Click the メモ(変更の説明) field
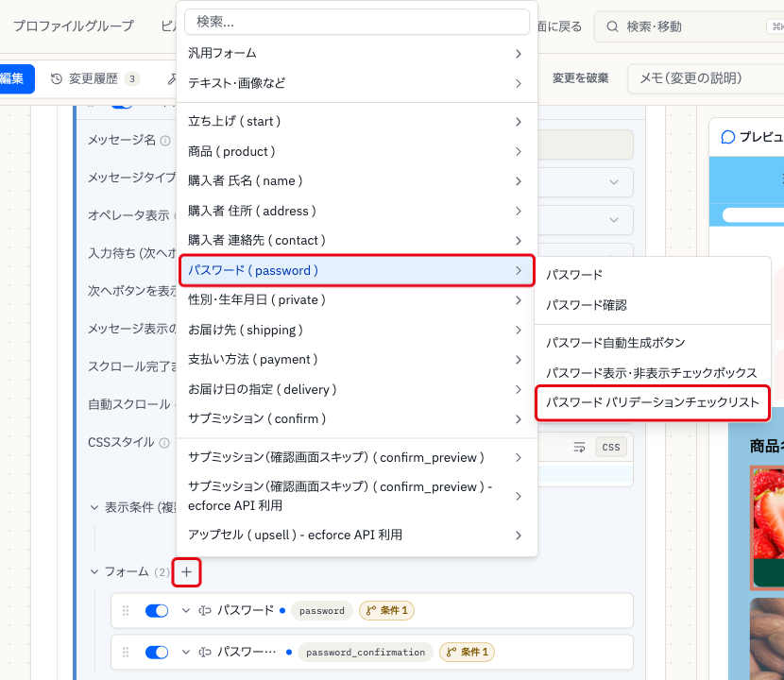This screenshot has width=784, height=680. pyautogui.click(x=706, y=78)
